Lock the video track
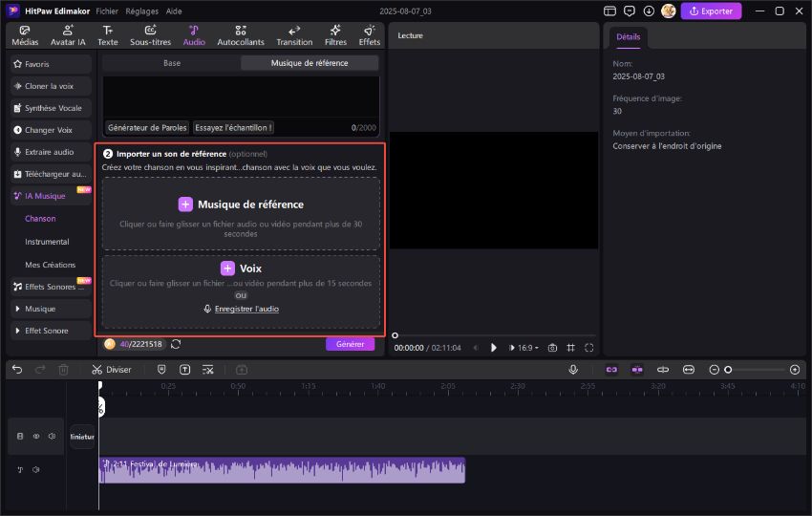Image resolution: width=812 pixels, height=516 pixels. coord(20,437)
